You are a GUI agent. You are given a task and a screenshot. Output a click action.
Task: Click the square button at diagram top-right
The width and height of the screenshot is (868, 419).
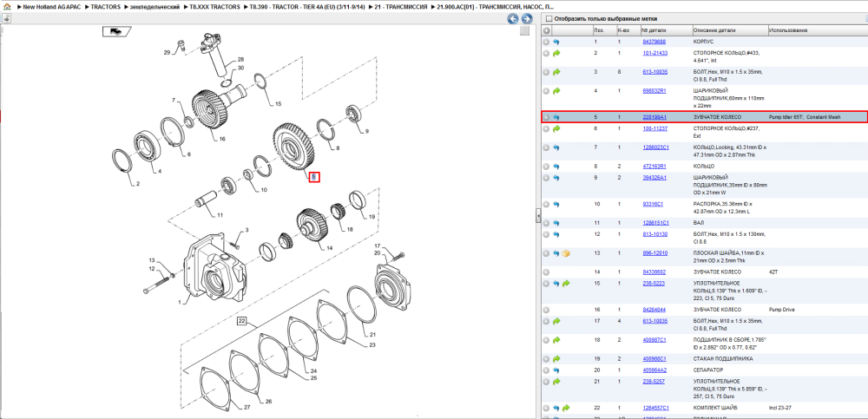(x=525, y=31)
